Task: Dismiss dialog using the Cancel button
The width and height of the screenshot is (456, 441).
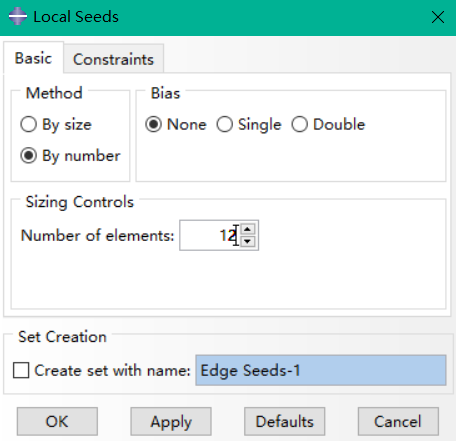Action: coord(398,421)
